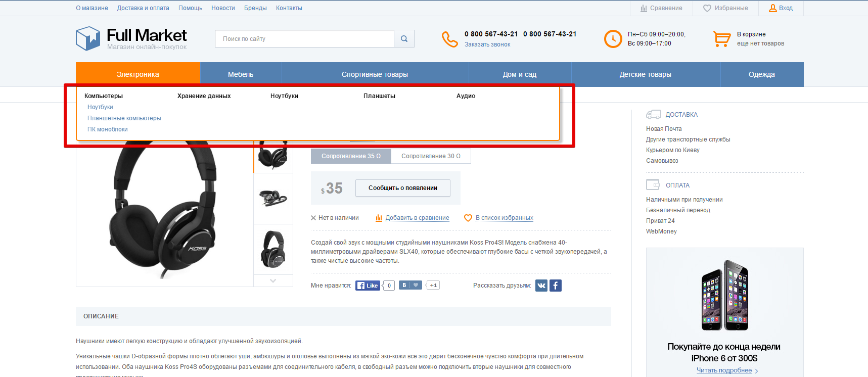Select the Сопротивление 30 Ω option
Image resolution: width=868 pixels, height=377 pixels.
point(431,156)
